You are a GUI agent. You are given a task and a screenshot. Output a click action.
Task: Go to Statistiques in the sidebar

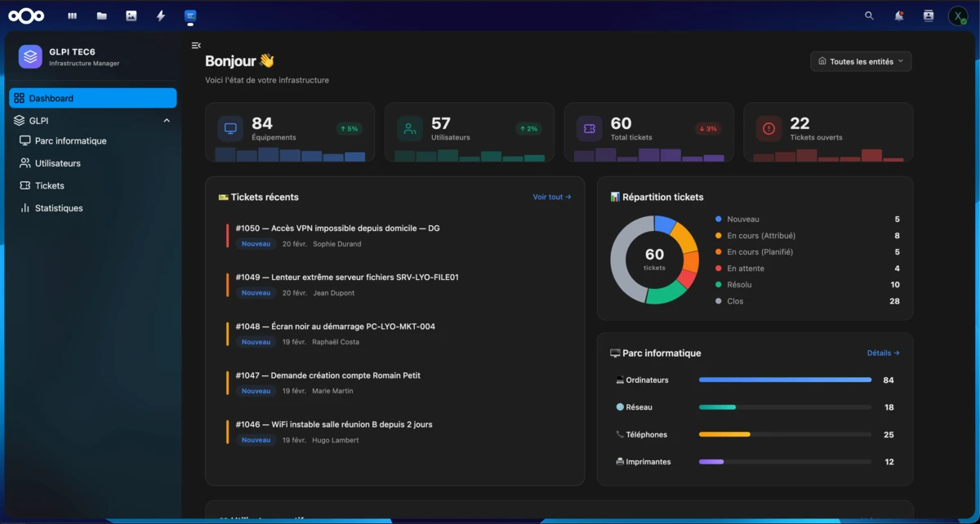(59, 208)
